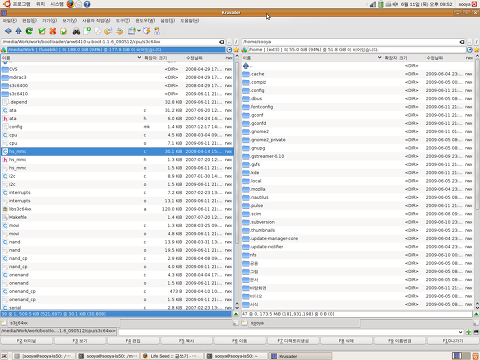The width and height of the screenshot is (480, 360).
Task: Select the libs3c64xx file in left panel
Action: (x=117, y=209)
